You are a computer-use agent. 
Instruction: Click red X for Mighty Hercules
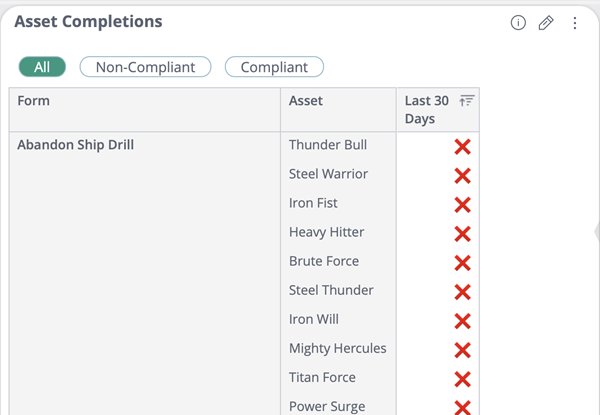(x=462, y=350)
